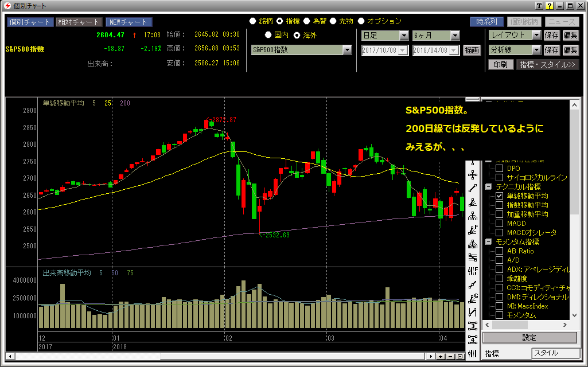This screenshot has height=367, width=588.
Task: Select the 国内 radio button
Action: 268,35
